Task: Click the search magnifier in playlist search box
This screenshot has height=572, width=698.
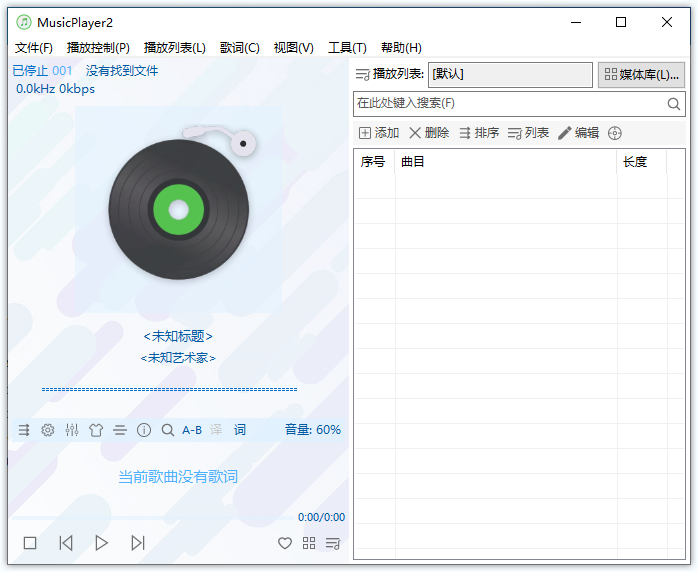Action: [674, 104]
